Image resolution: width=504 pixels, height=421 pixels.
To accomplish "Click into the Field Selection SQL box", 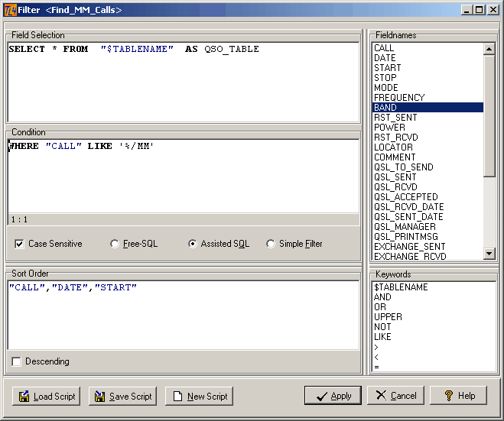I will tap(184, 83).
